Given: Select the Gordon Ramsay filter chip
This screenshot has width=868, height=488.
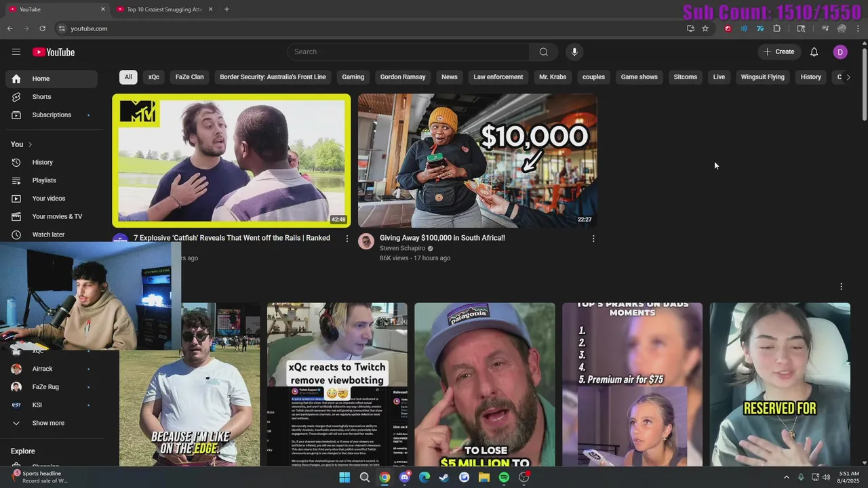Looking at the screenshot, I should pyautogui.click(x=403, y=77).
